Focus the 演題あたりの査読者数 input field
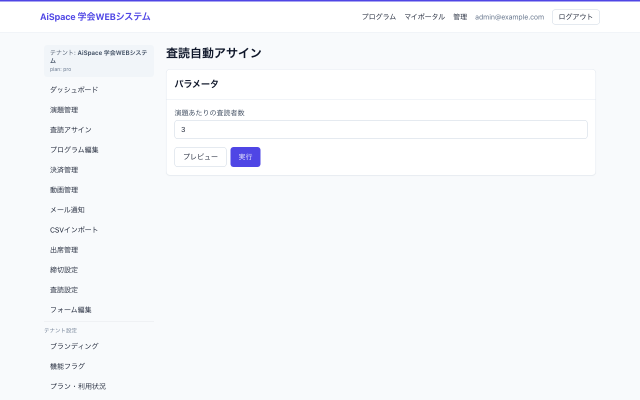Image resolution: width=640 pixels, height=400 pixels. coord(381,129)
